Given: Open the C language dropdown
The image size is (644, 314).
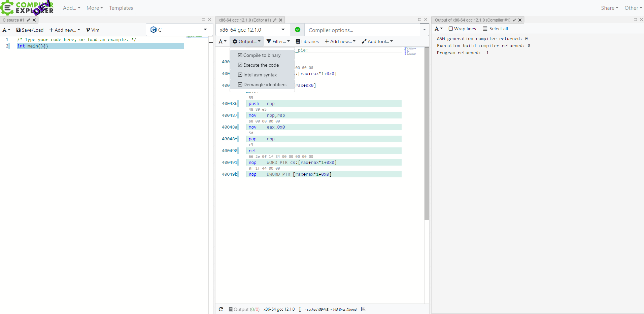Looking at the screenshot, I should (179, 30).
